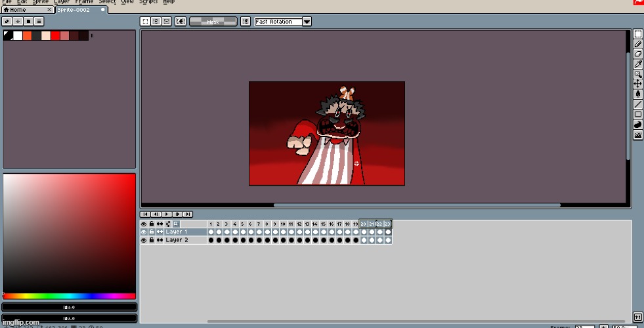Choose Subtract from selection mode
The width and height of the screenshot is (644, 328).
(x=166, y=22)
